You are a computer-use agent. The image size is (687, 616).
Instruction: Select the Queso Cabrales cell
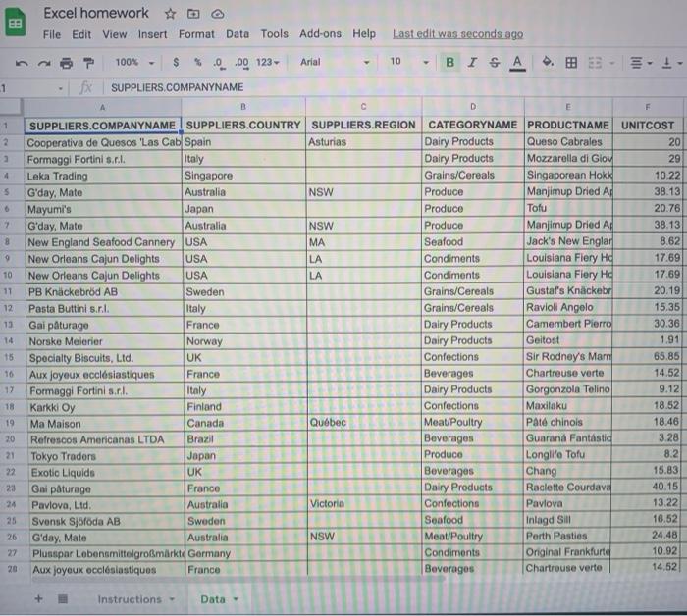click(x=568, y=142)
